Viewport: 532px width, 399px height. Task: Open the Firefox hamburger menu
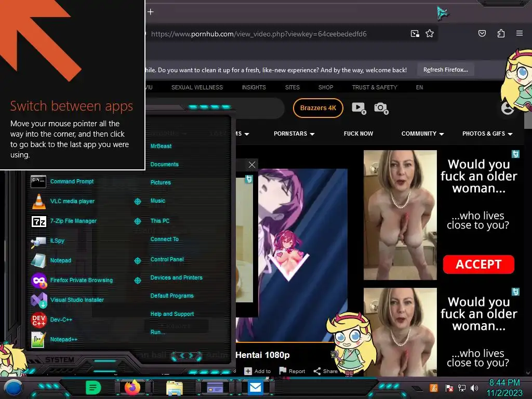coord(519,33)
